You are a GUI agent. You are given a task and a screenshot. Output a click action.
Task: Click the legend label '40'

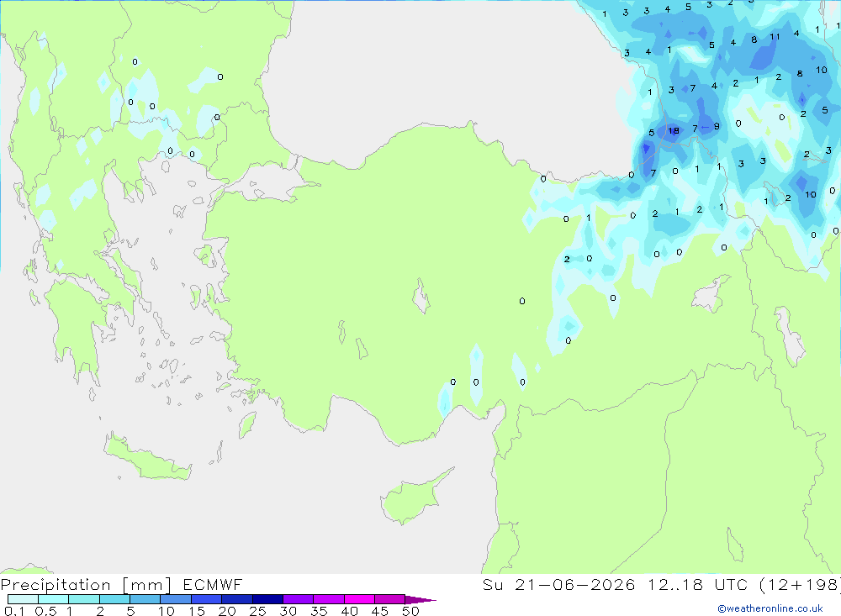[x=349, y=611]
